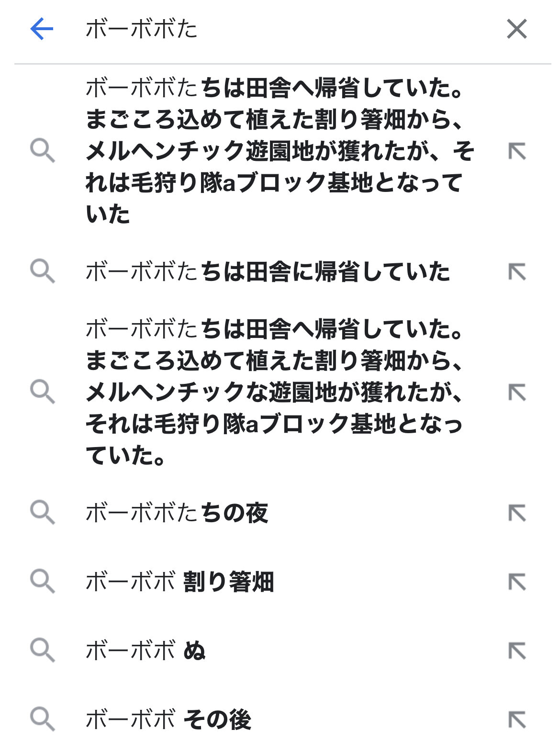Search for ボーボボたちの夜
560x751 pixels.
(177, 513)
